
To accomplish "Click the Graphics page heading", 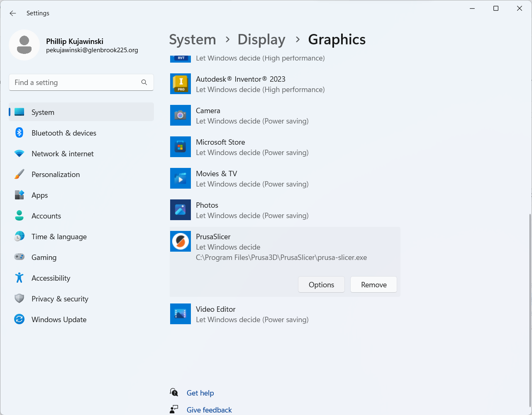I will tap(337, 39).
